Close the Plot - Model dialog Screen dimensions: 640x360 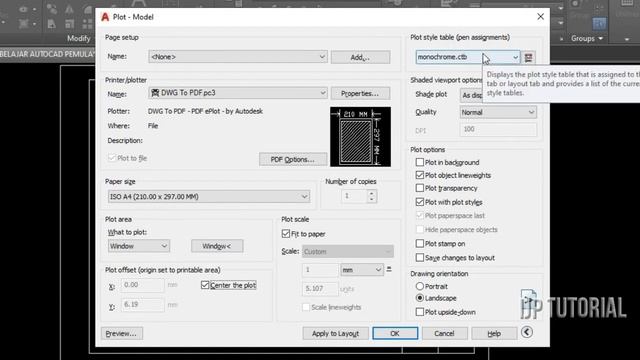[x=540, y=17]
